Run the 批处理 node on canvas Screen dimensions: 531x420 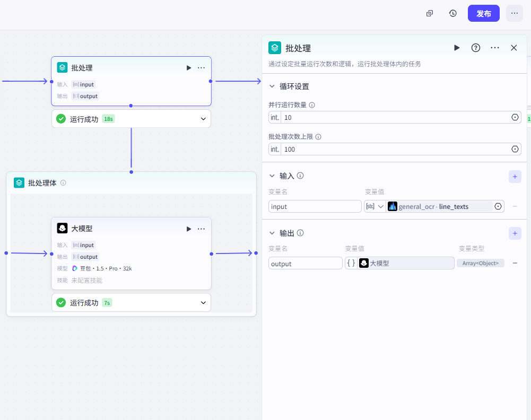pos(189,68)
